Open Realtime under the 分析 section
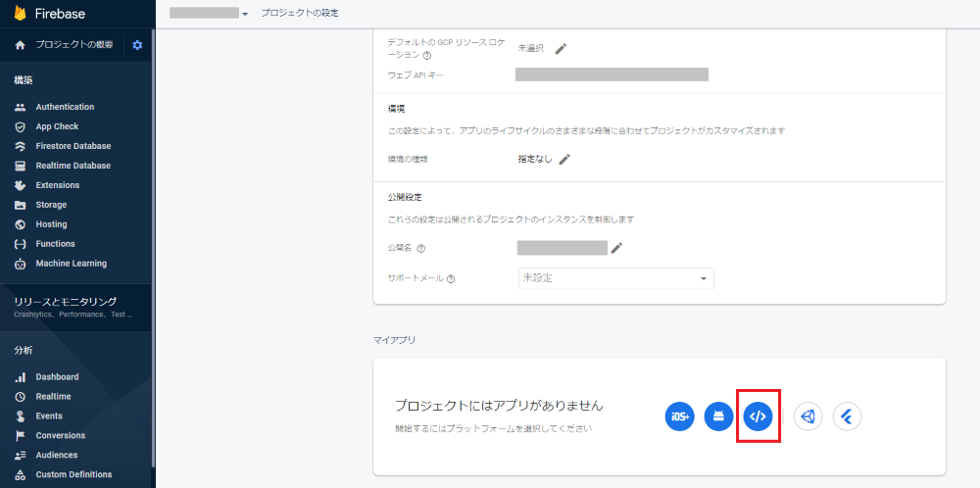 (x=53, y=396)
